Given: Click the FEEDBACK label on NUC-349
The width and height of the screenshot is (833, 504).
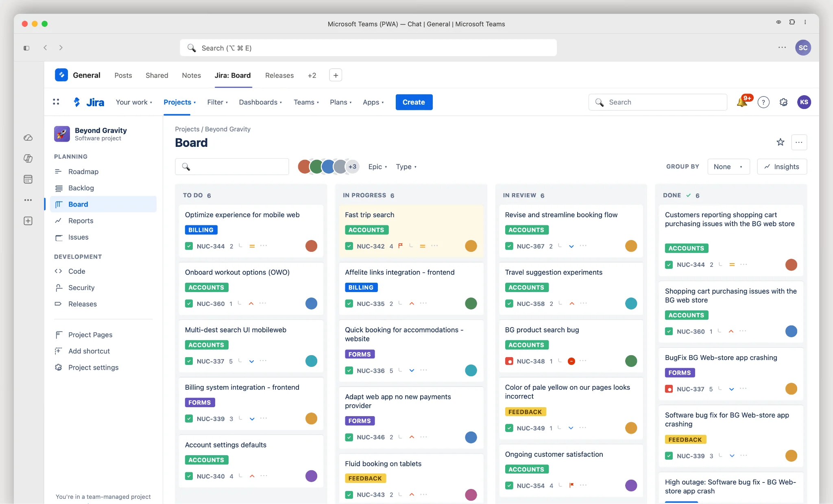Looking at the screenshot, I should tap(525, 412).
